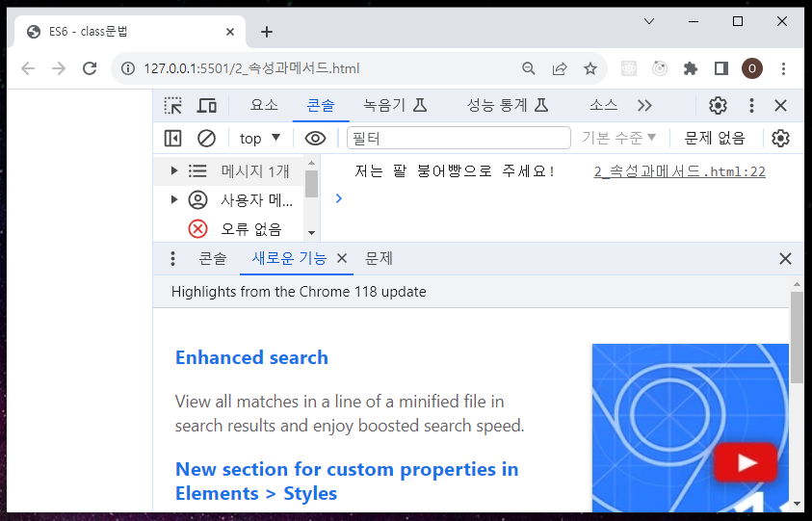Open the tab search chevron
The image size is (812, 521).
[649, 21]
